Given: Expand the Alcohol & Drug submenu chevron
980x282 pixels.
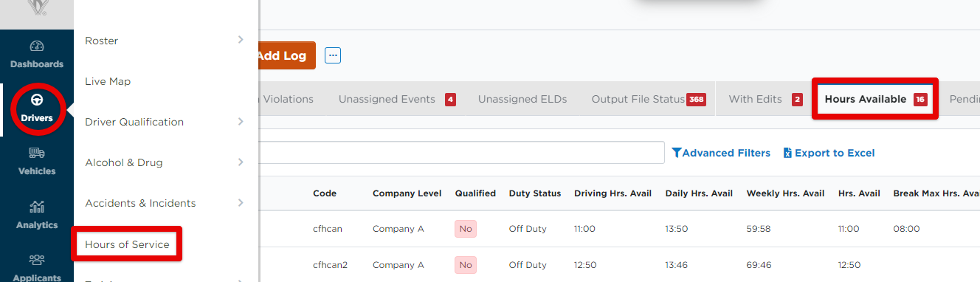Looking at the screenshot, I should click(241, 162).
